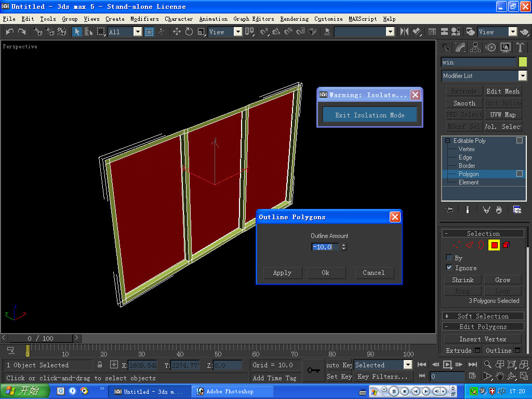Toggle the Auto Key button
Screen dimensions: 532x399
click(x=340, y=365)
